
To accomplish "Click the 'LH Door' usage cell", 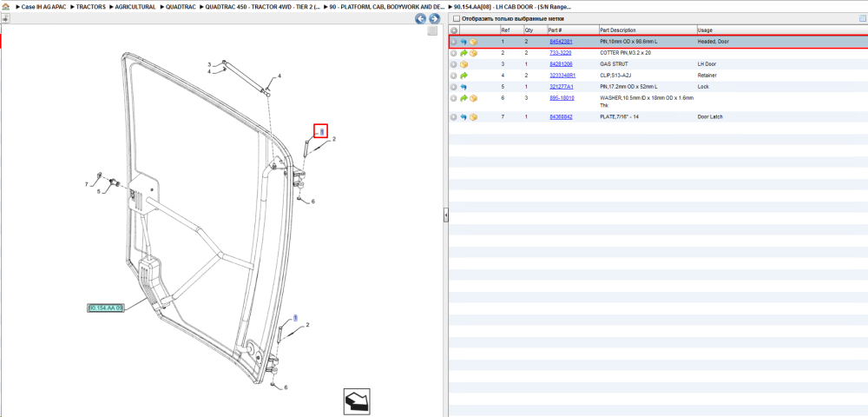I will 707,64.
